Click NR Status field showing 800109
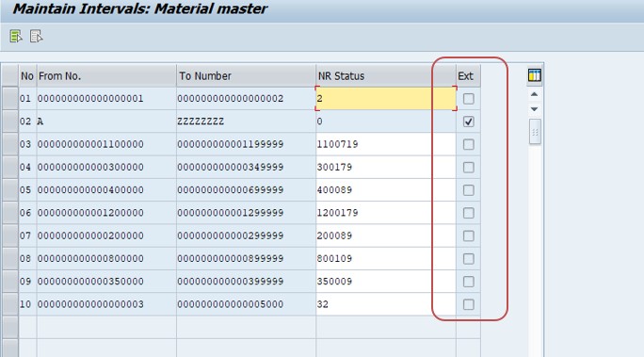 click(386, 259)
